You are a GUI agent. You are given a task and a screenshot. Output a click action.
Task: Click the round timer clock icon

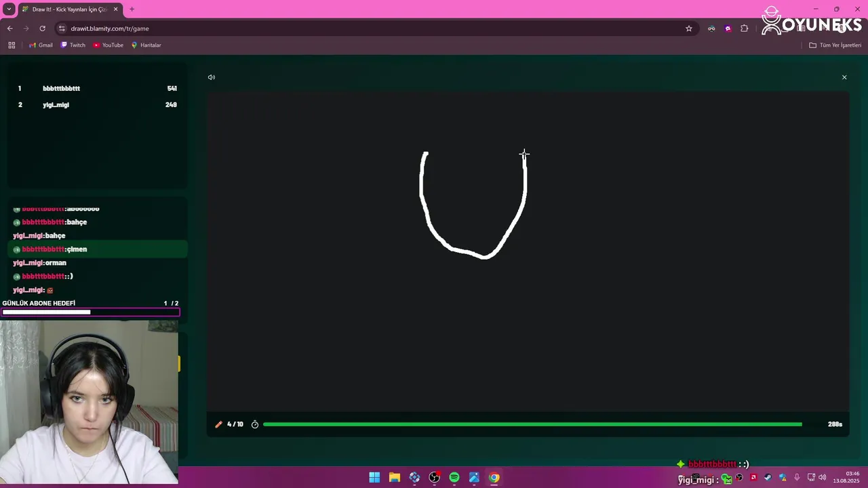click(x=255, y=424)
